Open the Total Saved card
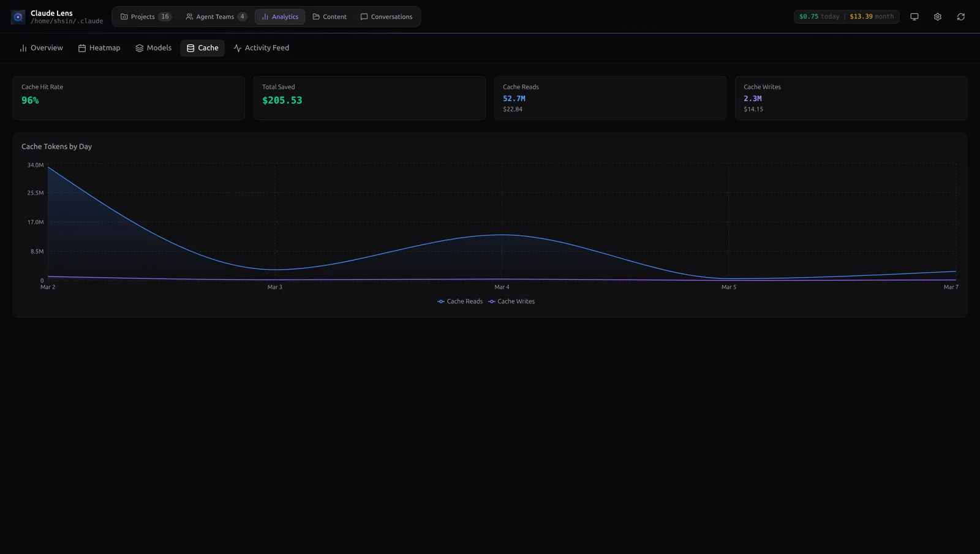The image size is (980, 554). [369, 98]
